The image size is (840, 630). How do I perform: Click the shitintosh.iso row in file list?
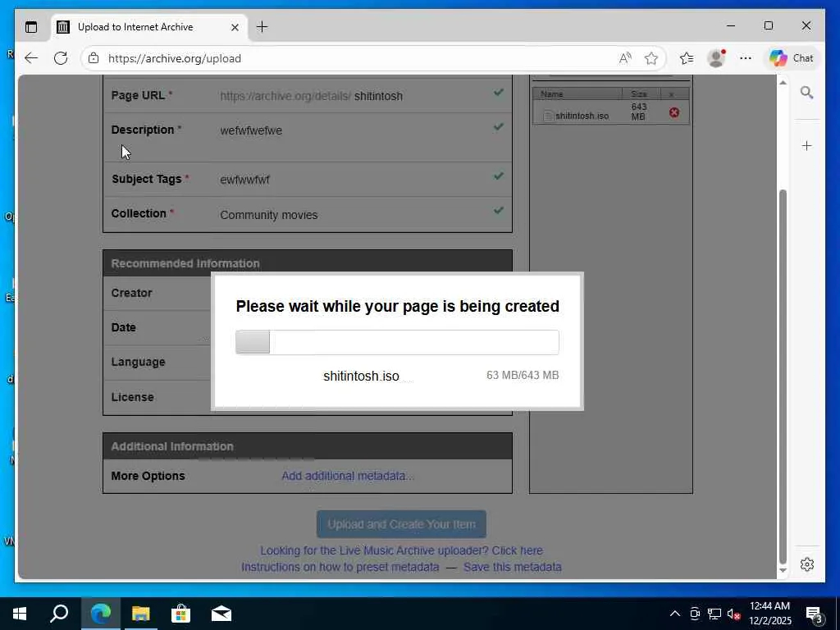pyautogui.click(x=610, y=112)
